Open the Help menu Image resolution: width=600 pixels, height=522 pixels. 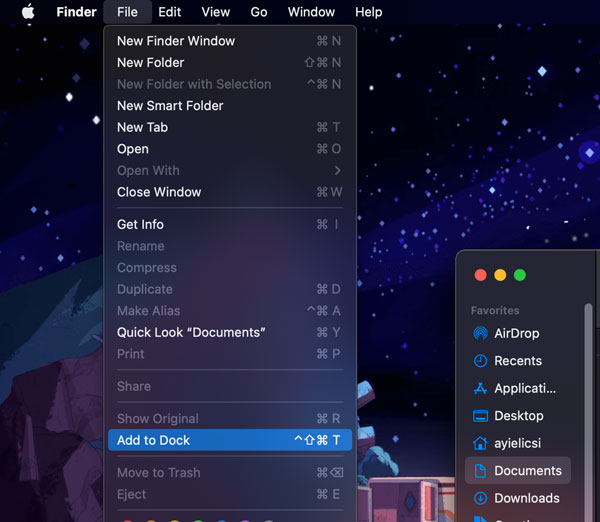pos(368,12)
